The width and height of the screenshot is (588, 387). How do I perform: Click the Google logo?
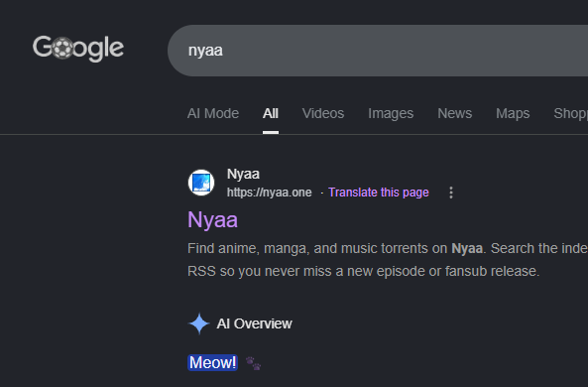(x=78, y=49)
